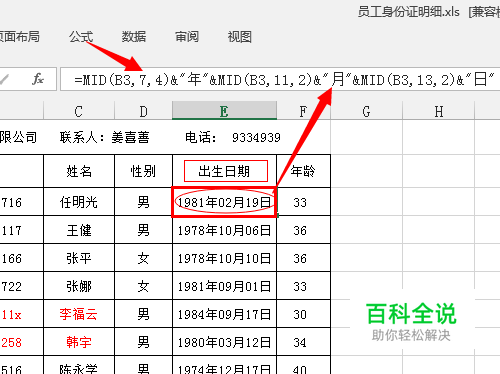
Task: Select birth date cell 1981年02月19日
Action: (225, 202)
